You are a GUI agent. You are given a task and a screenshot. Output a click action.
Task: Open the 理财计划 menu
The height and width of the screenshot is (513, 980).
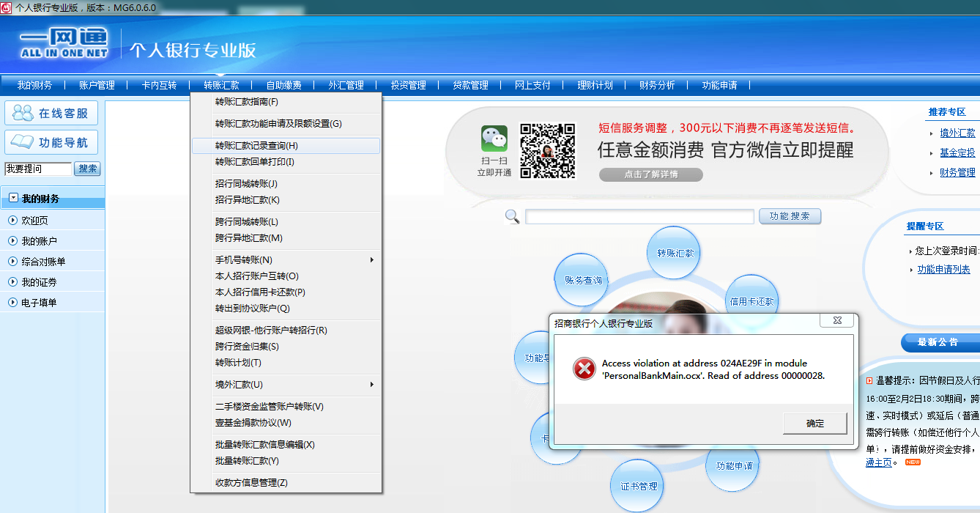coord(595,85)
